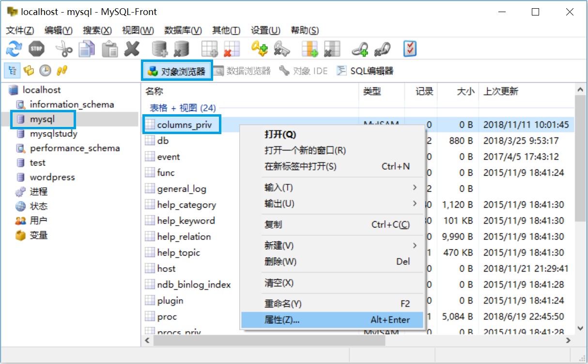Select the mysql database node
This screenshot has width=588, height=364.
pos(43,119)
